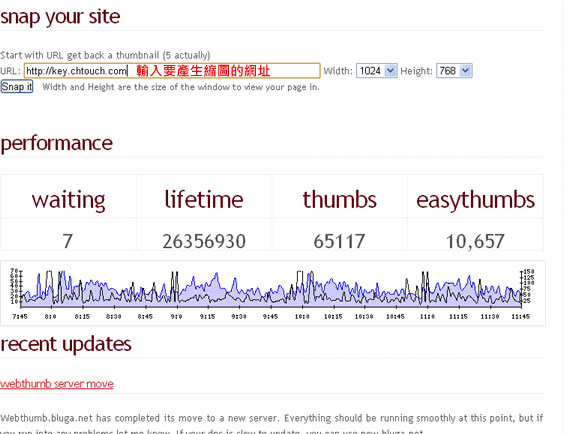Click the 7:45 time label on graph
Image resolution: width=572 pixels, height=434 pixels.
20,316
